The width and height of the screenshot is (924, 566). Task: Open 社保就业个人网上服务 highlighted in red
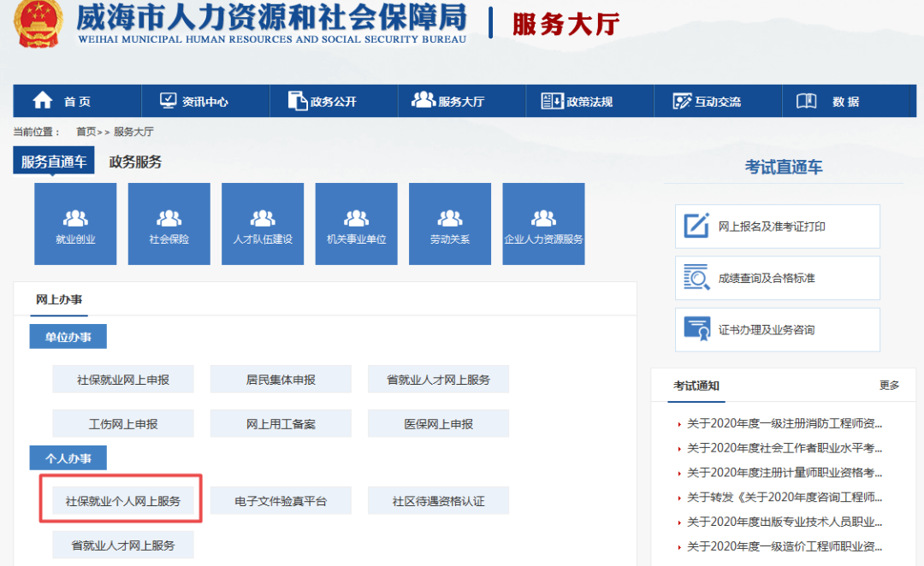click(x=122, y=499)
